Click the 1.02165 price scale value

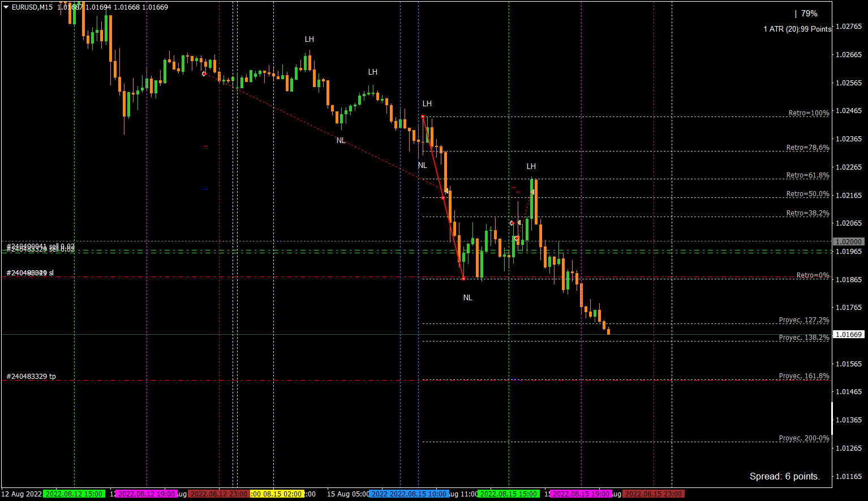(x=849, y=196)
